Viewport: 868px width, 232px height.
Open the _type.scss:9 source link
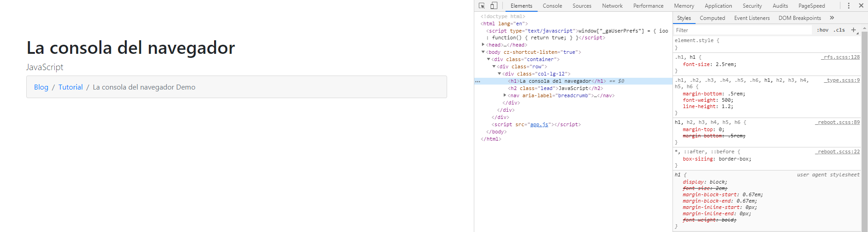pos(842,80)
